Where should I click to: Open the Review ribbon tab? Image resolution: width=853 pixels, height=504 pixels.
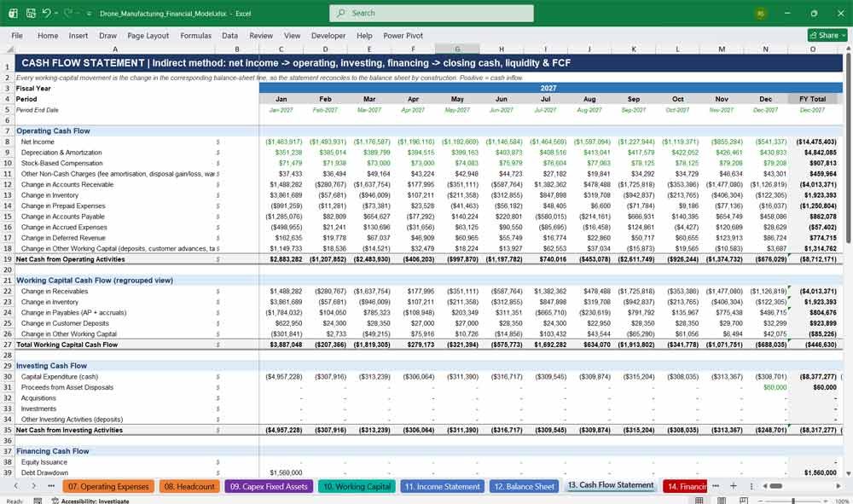261,35
